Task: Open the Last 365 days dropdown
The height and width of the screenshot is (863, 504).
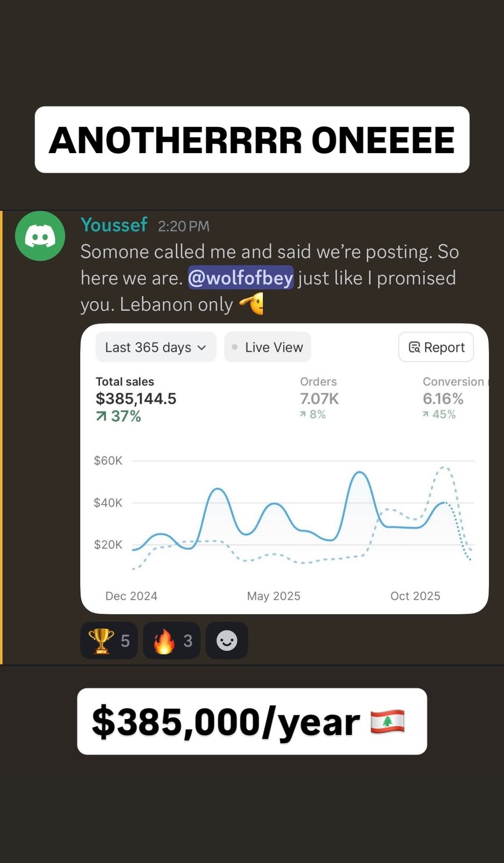Action: 155,347
